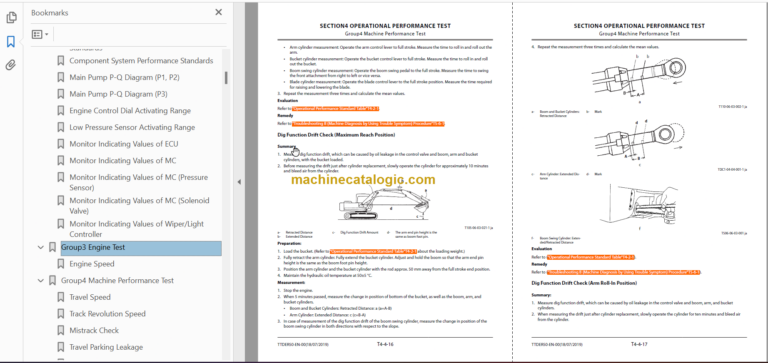This screenshot has width=768, height=363.
Task: Click bookmark icon beside Travel Parking Leakage
Action: click(x=61, y=347)
